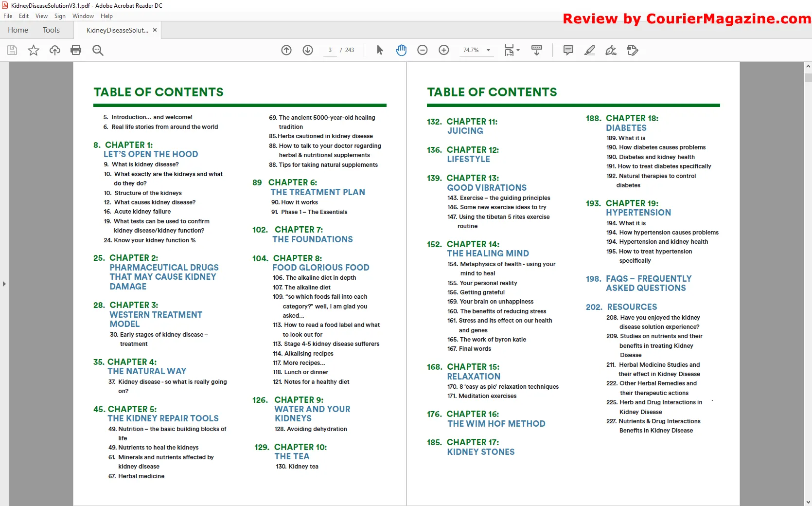
Task: Open the Find text magnifier tool
Action: [x=98, y=50]
